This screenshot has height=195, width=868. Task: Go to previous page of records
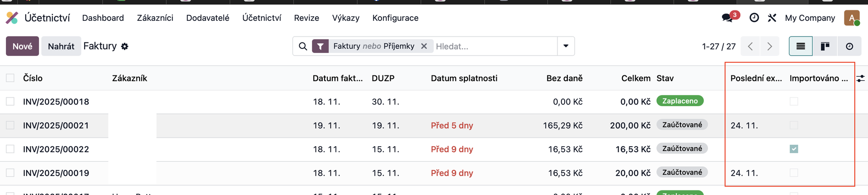[x=750, y=46]
